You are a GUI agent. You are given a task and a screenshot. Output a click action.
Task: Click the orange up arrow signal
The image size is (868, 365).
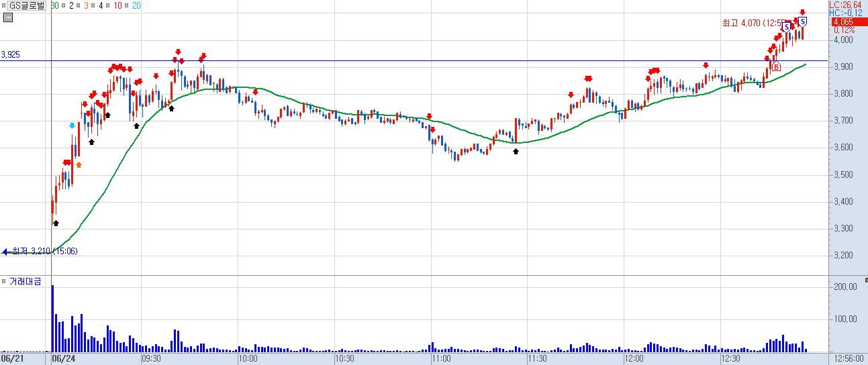(79, 164)
